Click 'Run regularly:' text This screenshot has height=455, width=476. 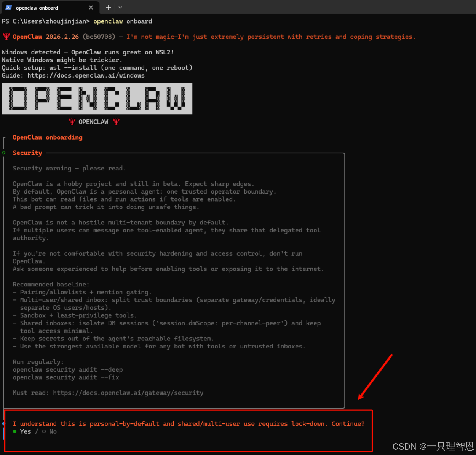pyautogui.click(x=38, y=362)
